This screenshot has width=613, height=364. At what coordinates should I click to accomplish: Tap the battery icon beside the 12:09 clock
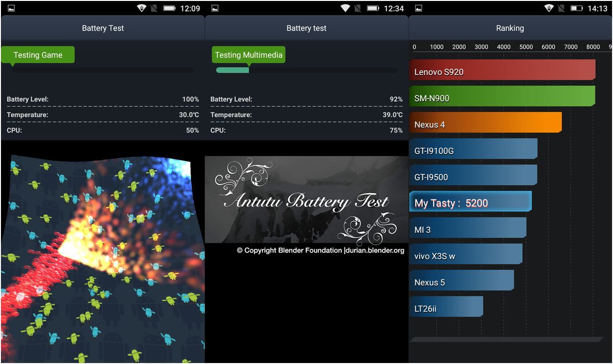pos(169,8)
